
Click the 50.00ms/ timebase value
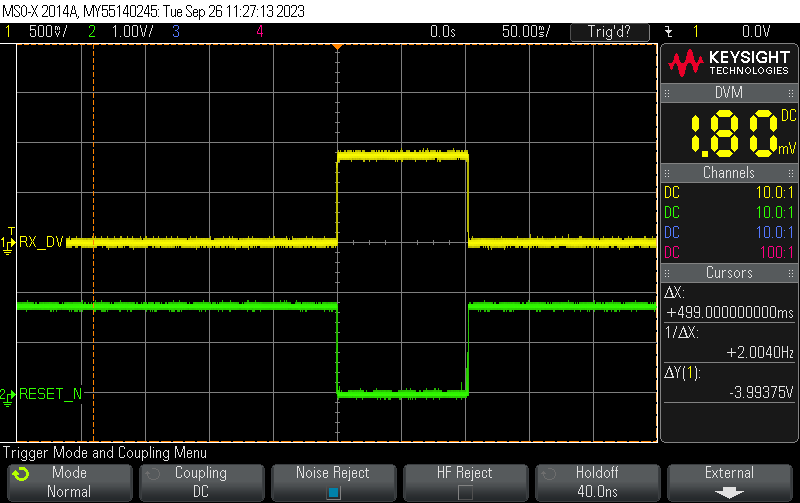click(x=526, y=32)
